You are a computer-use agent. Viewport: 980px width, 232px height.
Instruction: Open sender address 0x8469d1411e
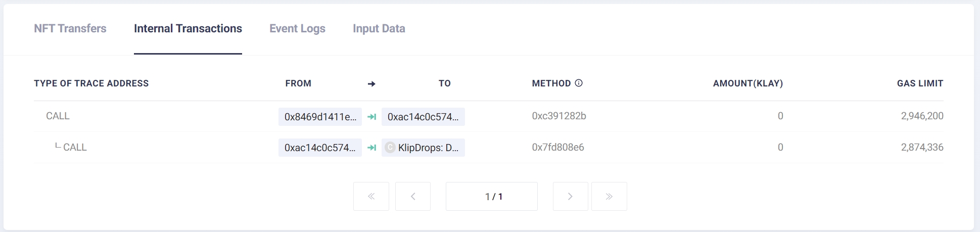point(320,117)
